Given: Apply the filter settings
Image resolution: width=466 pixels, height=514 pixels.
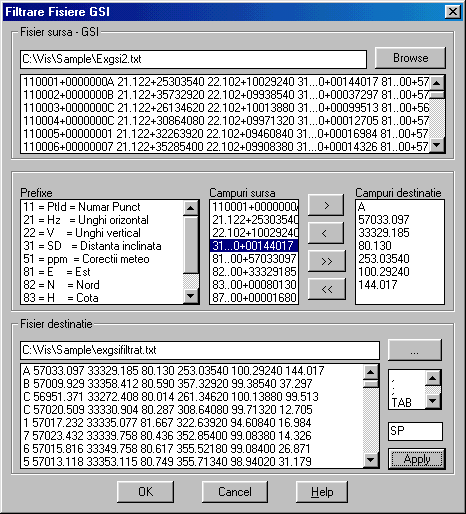Looking at the screenshot, I should (x=417, y=459).
